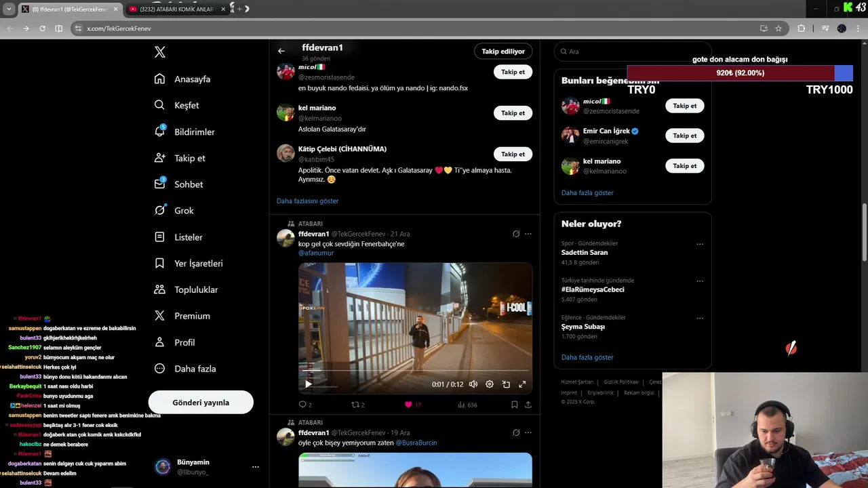Share the 21 Ara tweet
Viewport: 868px width, 488px height.
(528, 405)
